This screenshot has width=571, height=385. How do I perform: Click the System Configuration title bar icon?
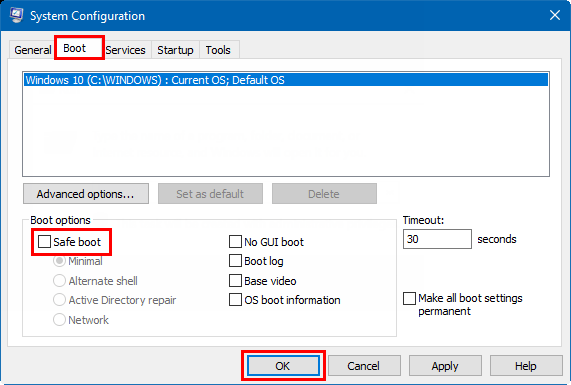(16, 15)
